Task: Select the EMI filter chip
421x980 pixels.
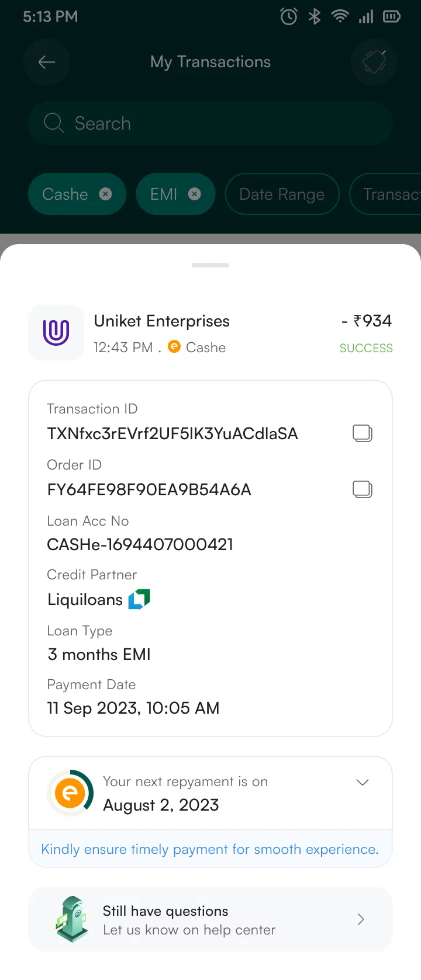Action: (x=175, y=194)
